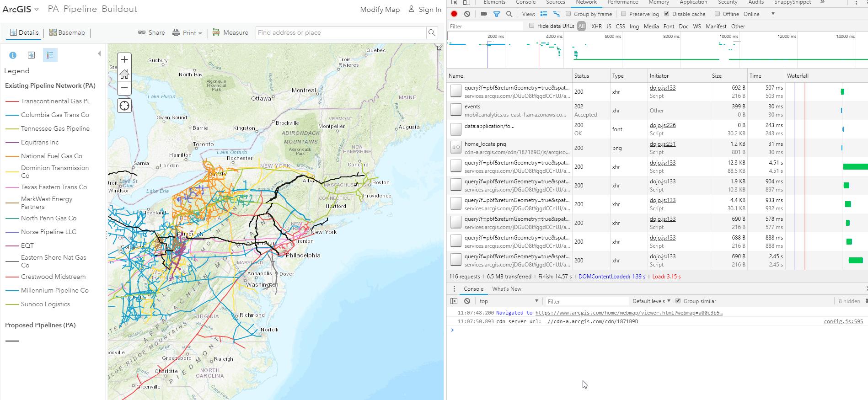Select inspect element cursor icon
The image size is (868, 400).
pyautogui.click(x=454, y=2)
